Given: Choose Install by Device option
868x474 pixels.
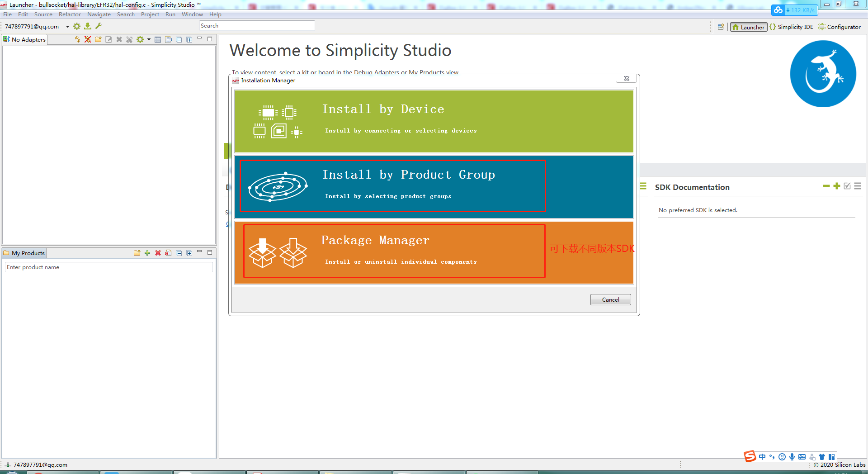Looking at the screenshot, I should tap(434, 121).
